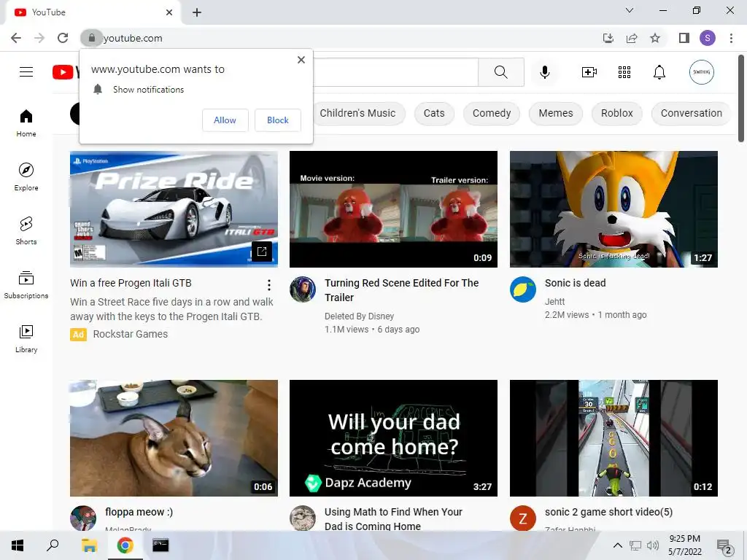This screenshot has width=747, height=560.
Task: Start voice search with microphone icon
Action: (x=544, y=72)
